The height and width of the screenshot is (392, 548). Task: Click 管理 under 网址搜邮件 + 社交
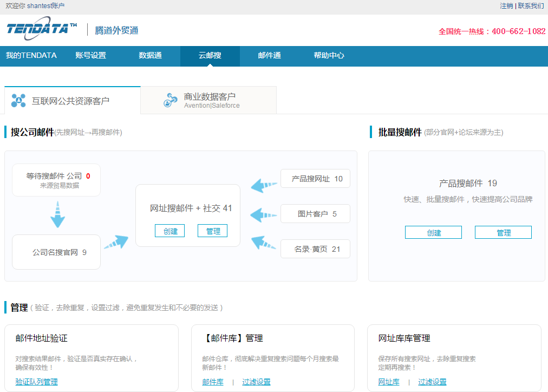(213, 231)
